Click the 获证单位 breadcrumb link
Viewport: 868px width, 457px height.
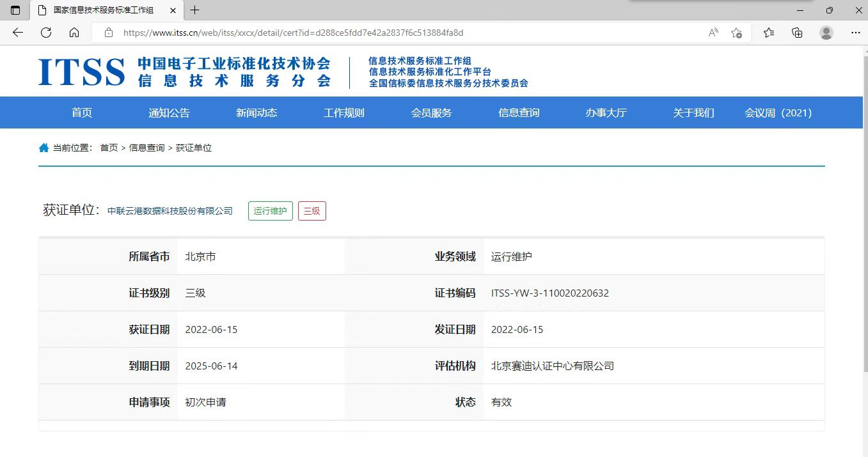click(194, 148)
